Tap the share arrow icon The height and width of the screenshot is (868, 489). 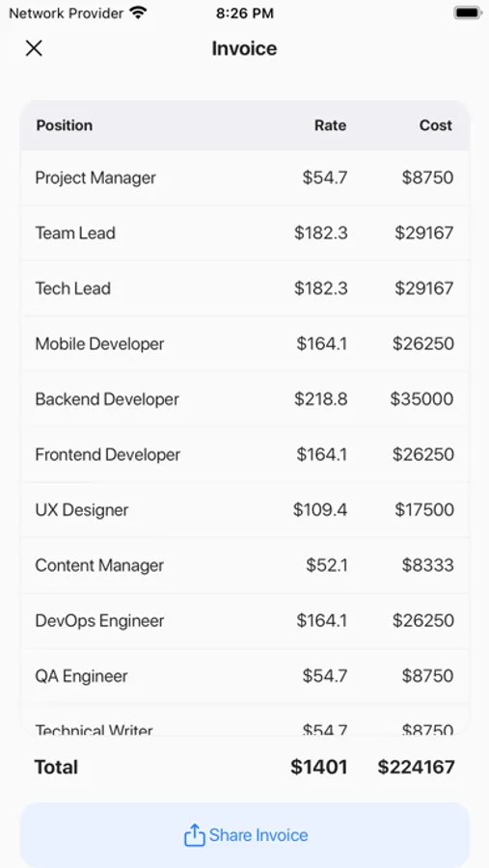coord(195,835)
